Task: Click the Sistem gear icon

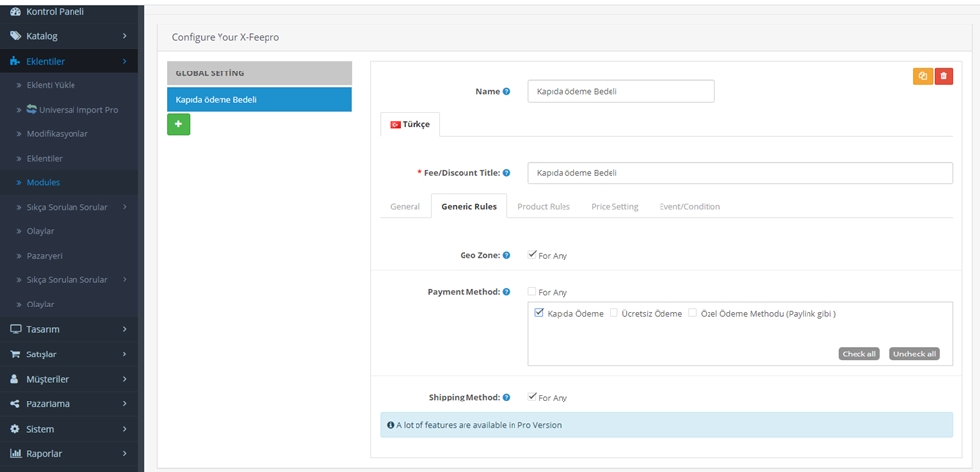Action: [x=15, y=429]
